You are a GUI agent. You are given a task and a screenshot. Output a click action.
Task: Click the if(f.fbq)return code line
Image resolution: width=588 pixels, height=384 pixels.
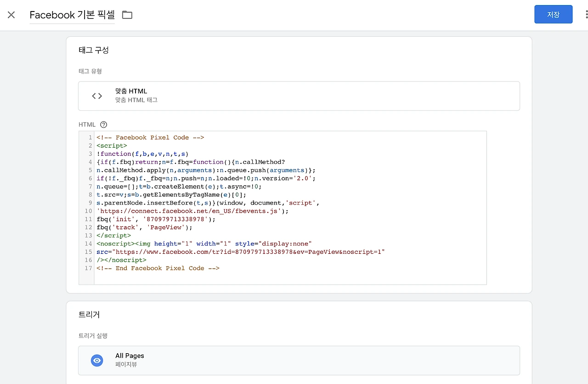(x=191, y=162)
